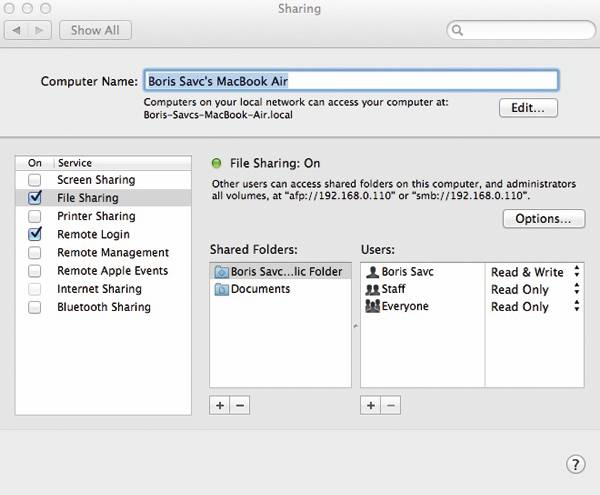Uncheck the Remote Login service
This screenshot has width=600, height=495.
pyautogui.click(x=35, y=234)
